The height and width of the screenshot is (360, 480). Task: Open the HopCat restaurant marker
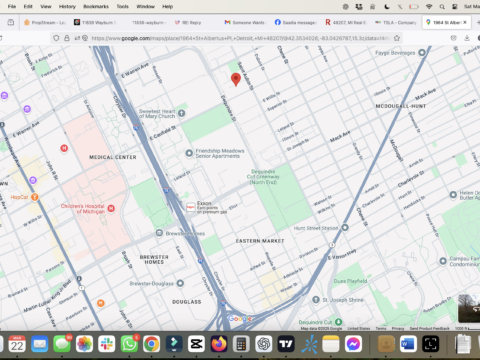click(x=34, y=197)
